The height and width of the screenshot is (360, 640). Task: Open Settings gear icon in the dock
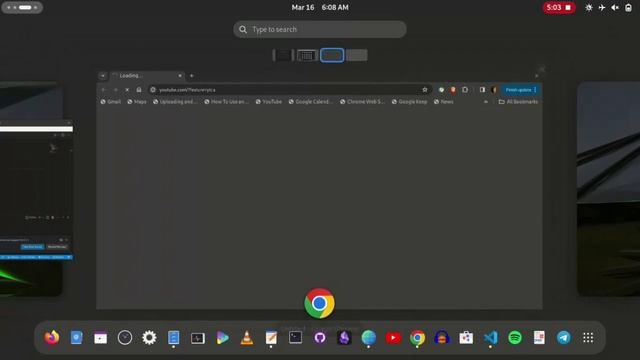[x=149, y=338]
